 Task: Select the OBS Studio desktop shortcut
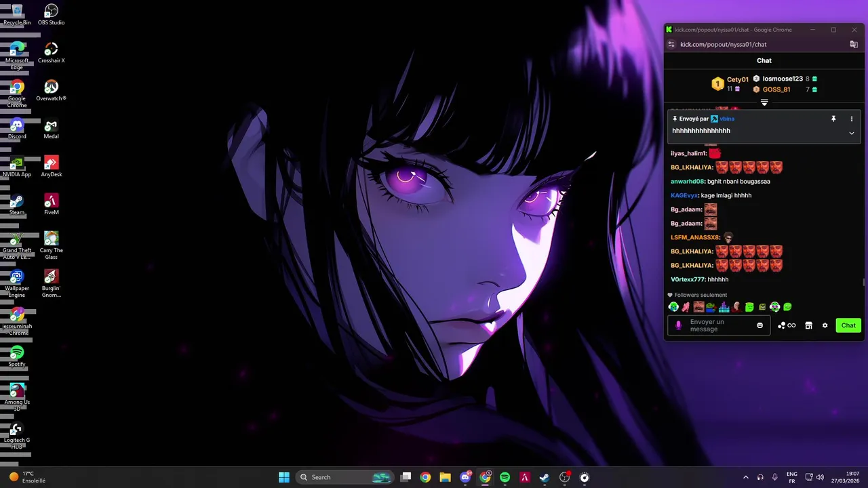(51, 14)
